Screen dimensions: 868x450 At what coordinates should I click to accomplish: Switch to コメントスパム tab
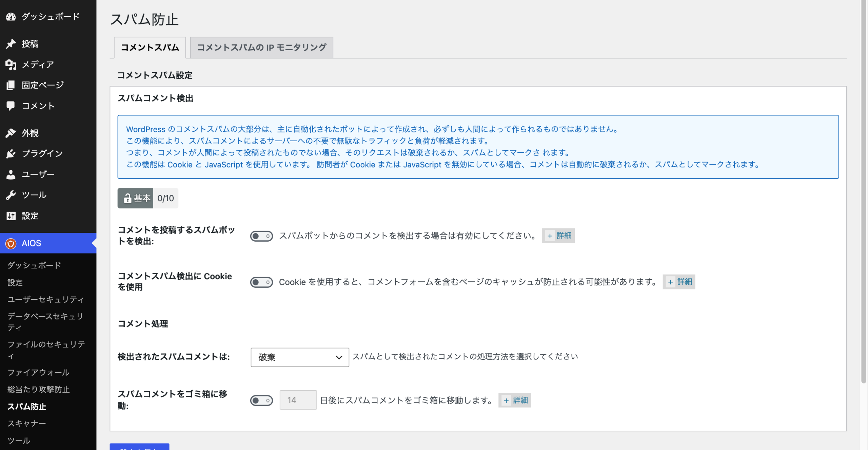tap(150, 48)
